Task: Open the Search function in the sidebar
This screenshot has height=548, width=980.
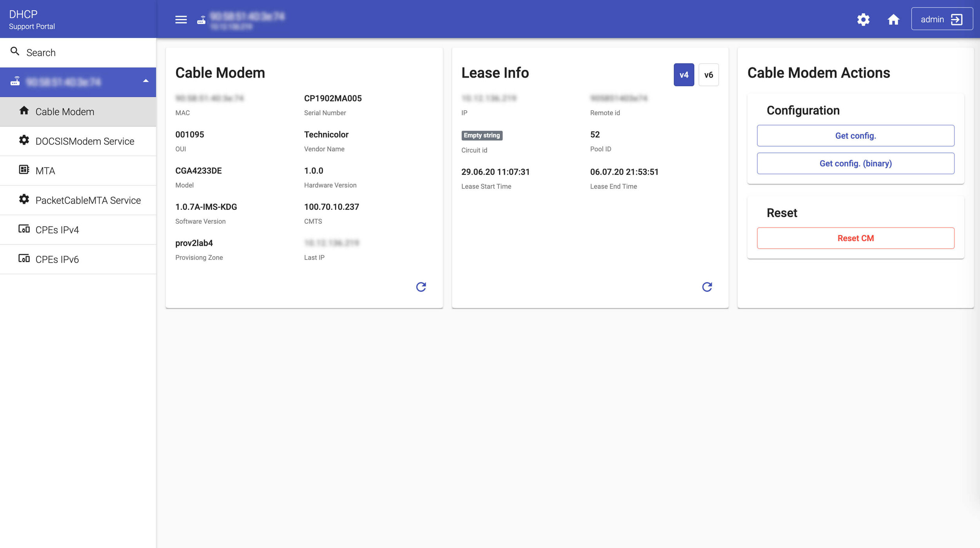Action: 40,52
